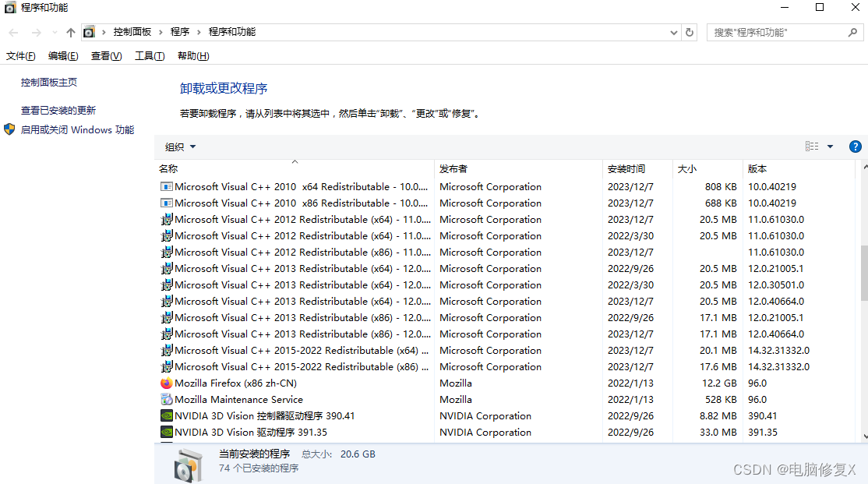
Task: Expand breadcrumb chevron after 程序
Action: coord(199,32)
